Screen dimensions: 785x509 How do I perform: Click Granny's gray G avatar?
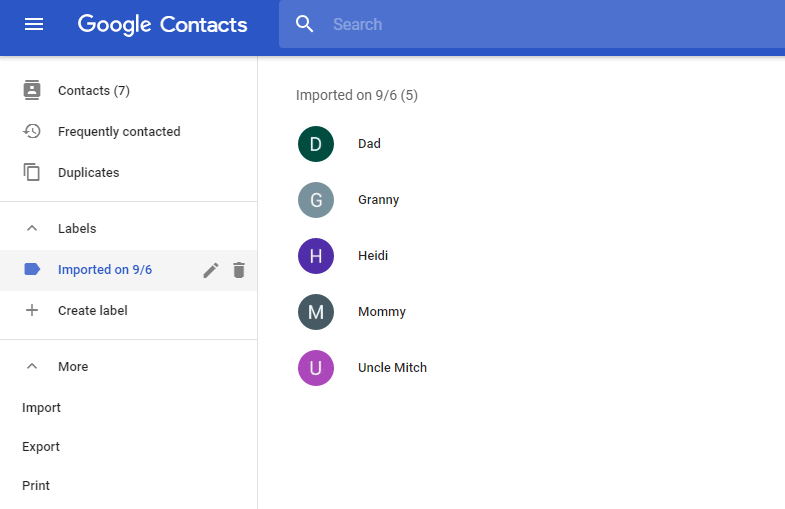click(316, 200)
